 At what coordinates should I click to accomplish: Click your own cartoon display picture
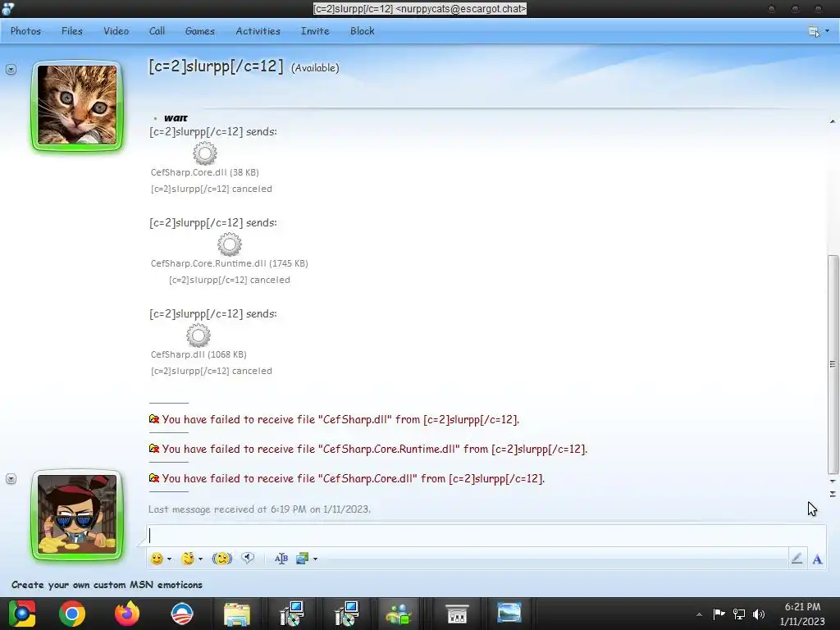(x=77, y=514)
